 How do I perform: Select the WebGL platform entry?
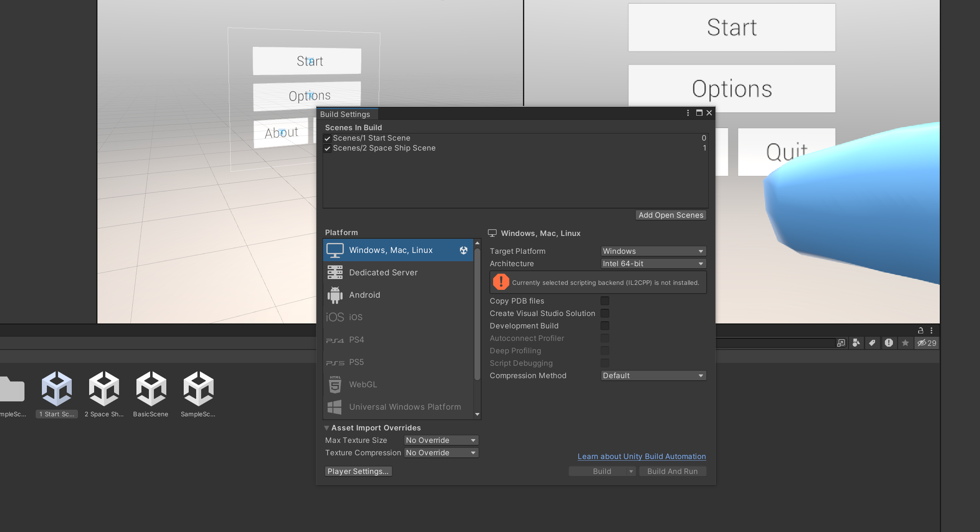pyautogui.click(x=363, y=384)
